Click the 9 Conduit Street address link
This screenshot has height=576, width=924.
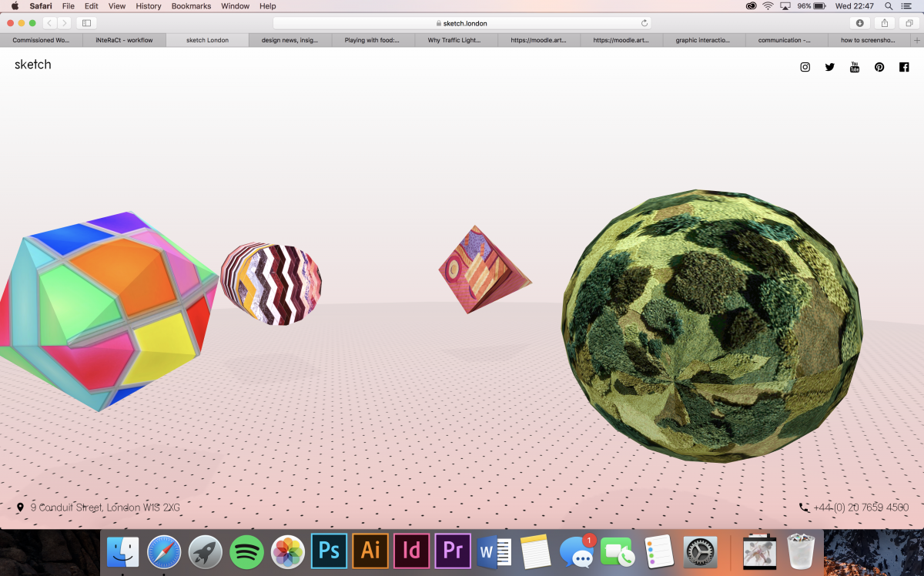(105, 507)
